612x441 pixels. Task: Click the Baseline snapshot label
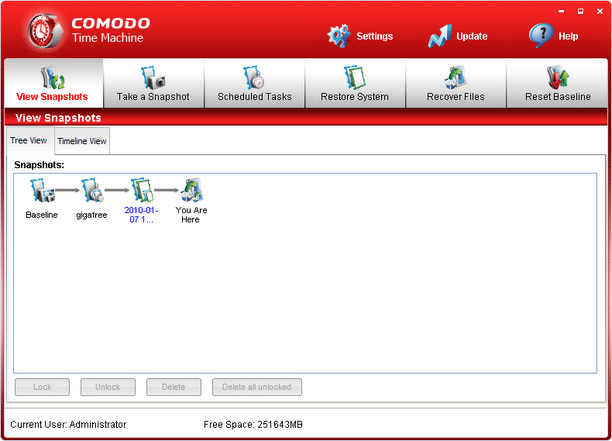pyautogui.click(x=41, y=215)
